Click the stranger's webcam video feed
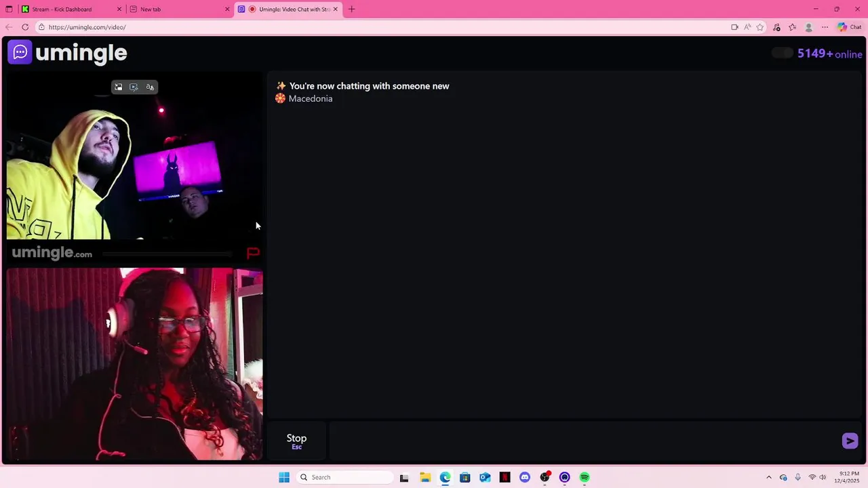The height and width of the screenshot is (488, 868). coord(134,157)
